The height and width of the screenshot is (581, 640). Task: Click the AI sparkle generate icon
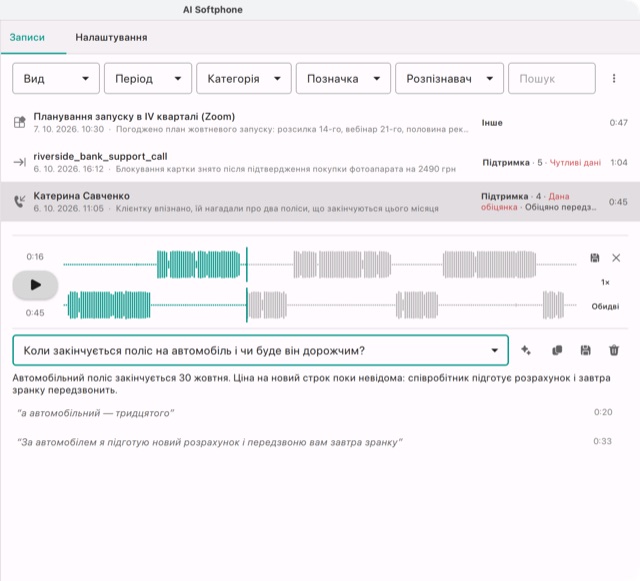pyautogui.click(x=526, y=350)
